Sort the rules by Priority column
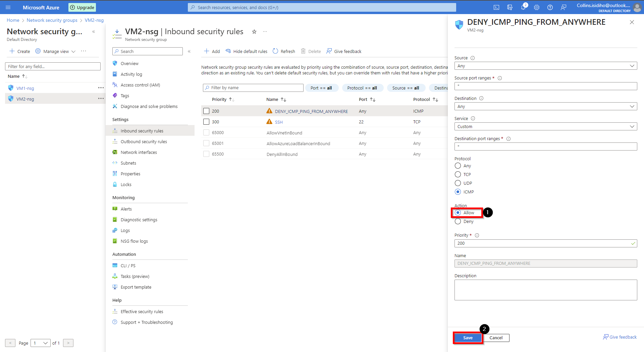This screenshot has height=352, width=644. click(x=223, y=100)
